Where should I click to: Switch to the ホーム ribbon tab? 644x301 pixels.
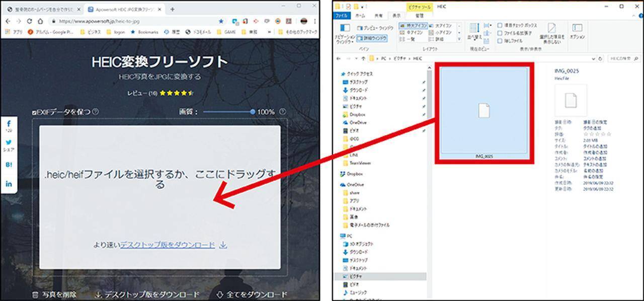[360, 16]
